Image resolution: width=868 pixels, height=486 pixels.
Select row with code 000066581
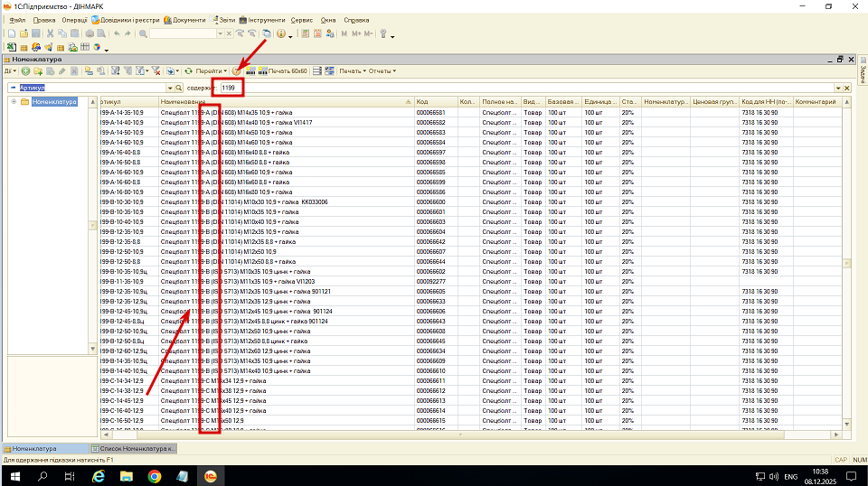pos(471,112)
